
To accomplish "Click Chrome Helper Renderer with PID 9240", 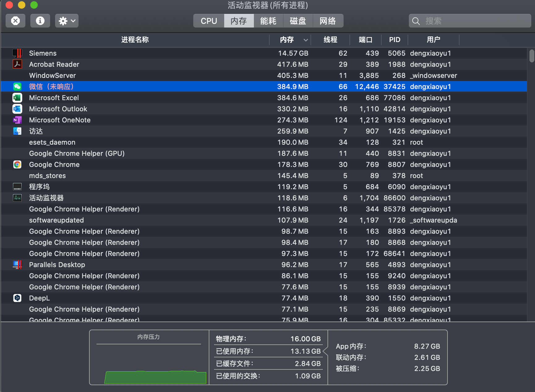I will (x=264, y=276).
